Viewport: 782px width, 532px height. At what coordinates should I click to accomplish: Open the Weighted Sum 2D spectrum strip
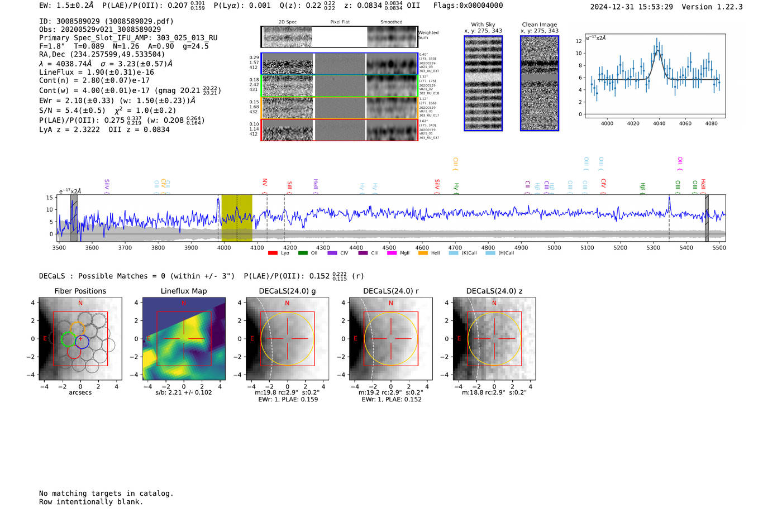339,37
